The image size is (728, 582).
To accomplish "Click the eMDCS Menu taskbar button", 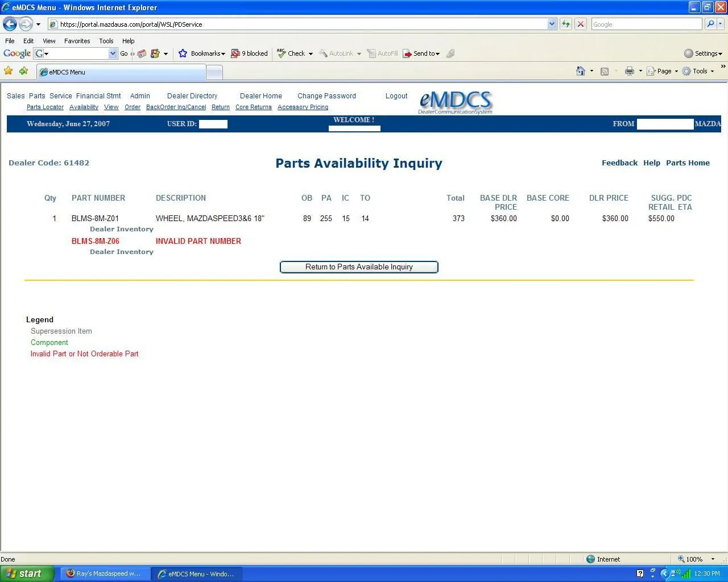I will (196, 573).
